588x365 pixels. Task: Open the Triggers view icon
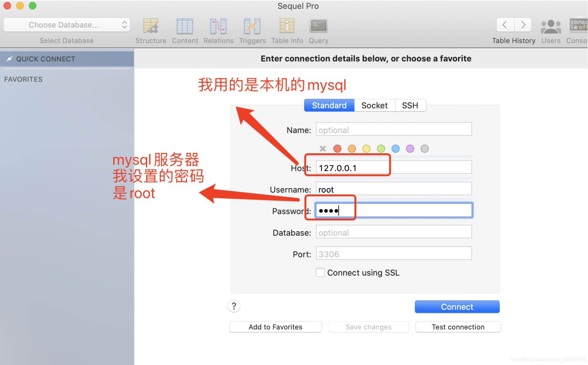[252, 26]
